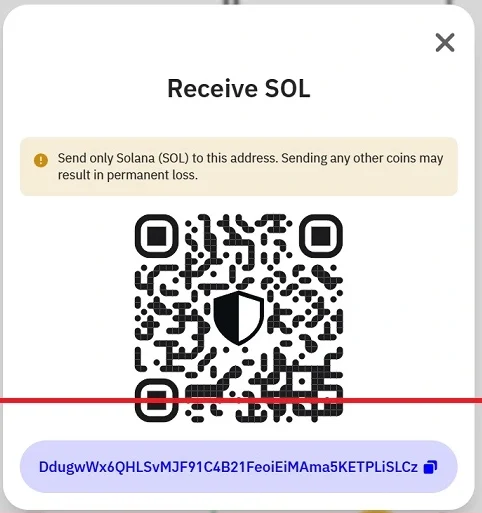The image size is (482, 513).
Task: Click the gray backdrop above the dialog
Action: coord(241,2)
